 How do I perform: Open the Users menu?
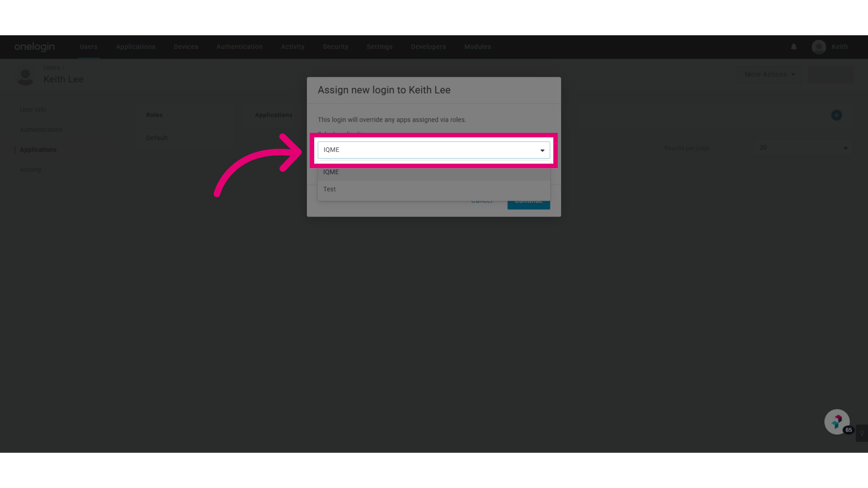(89, 47)
